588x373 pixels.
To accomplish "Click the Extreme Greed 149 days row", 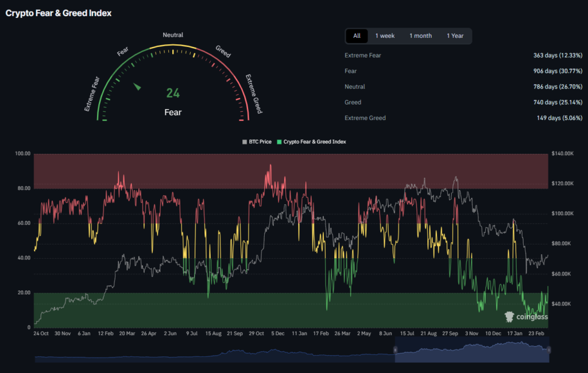I will [463, 118].
